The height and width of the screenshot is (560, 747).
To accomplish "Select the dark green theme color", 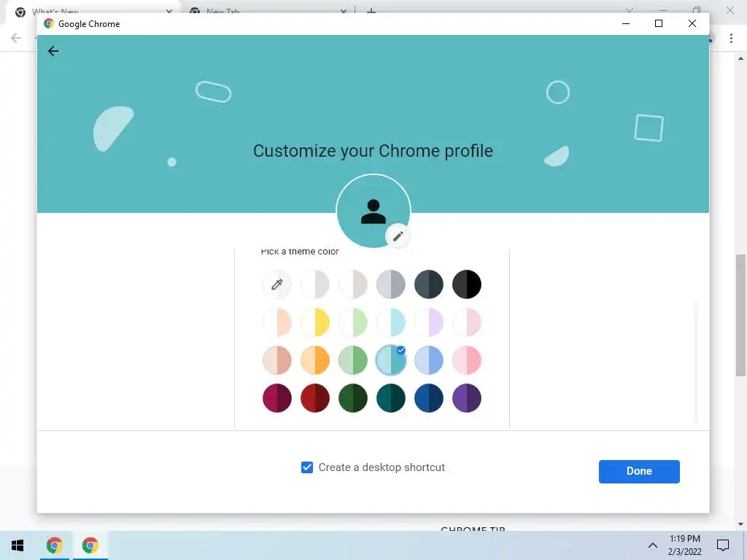I will [x=353, y=398].
